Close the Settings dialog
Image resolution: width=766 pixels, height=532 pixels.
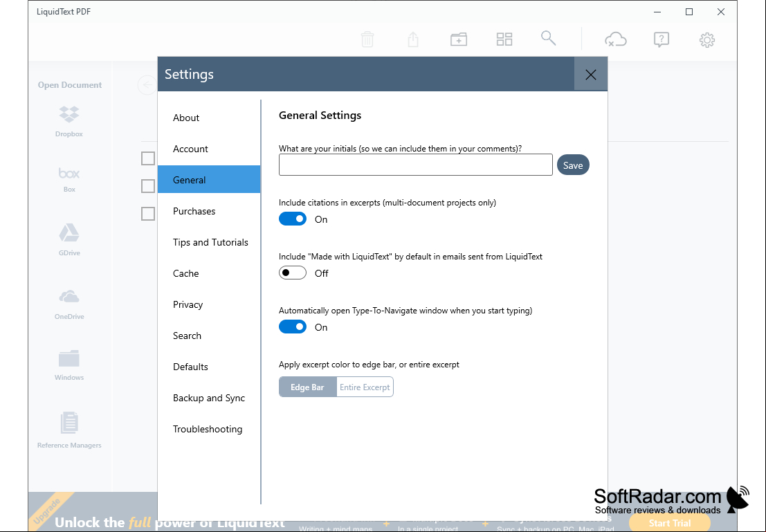(591, 74)
